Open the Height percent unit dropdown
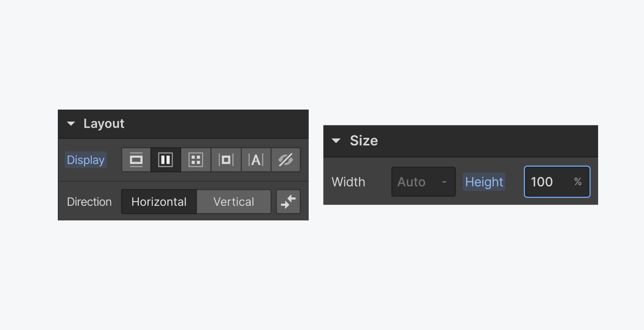 [x=578, y=182]
